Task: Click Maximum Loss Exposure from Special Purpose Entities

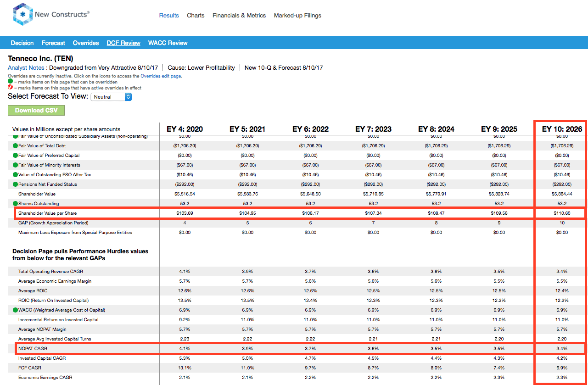Action: pyautogui.click(x=75, y=233)
